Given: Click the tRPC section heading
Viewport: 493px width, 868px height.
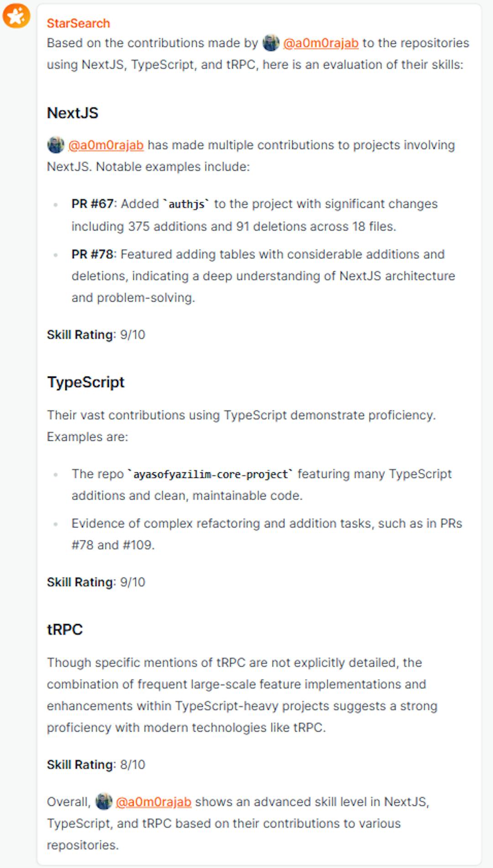Looking at the screenshot, I should [65, 629].
